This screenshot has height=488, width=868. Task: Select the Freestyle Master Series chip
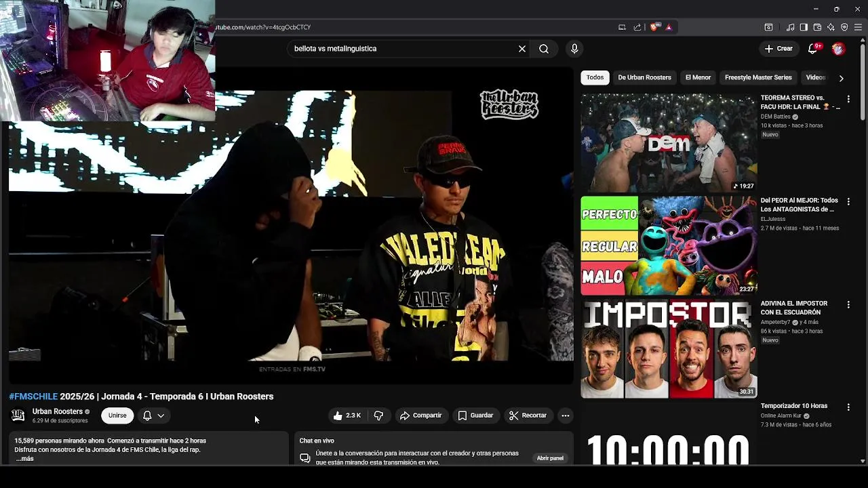(x=758, y=77)
